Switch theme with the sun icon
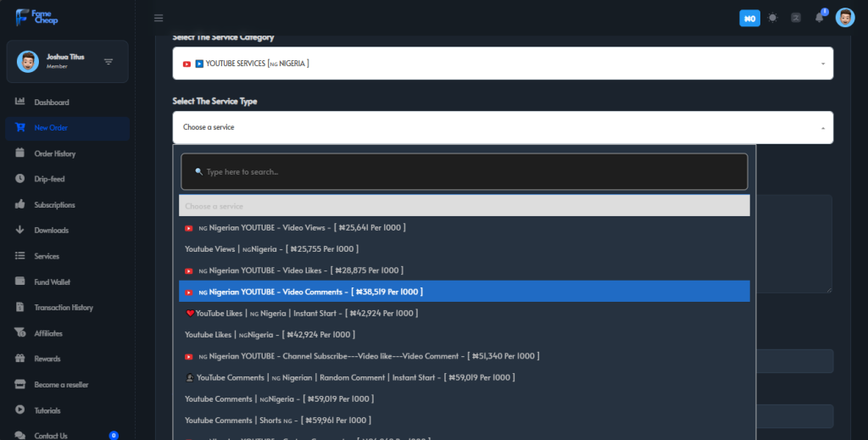The width and height of the screenshot is (868, 440). tap(773, 18)
